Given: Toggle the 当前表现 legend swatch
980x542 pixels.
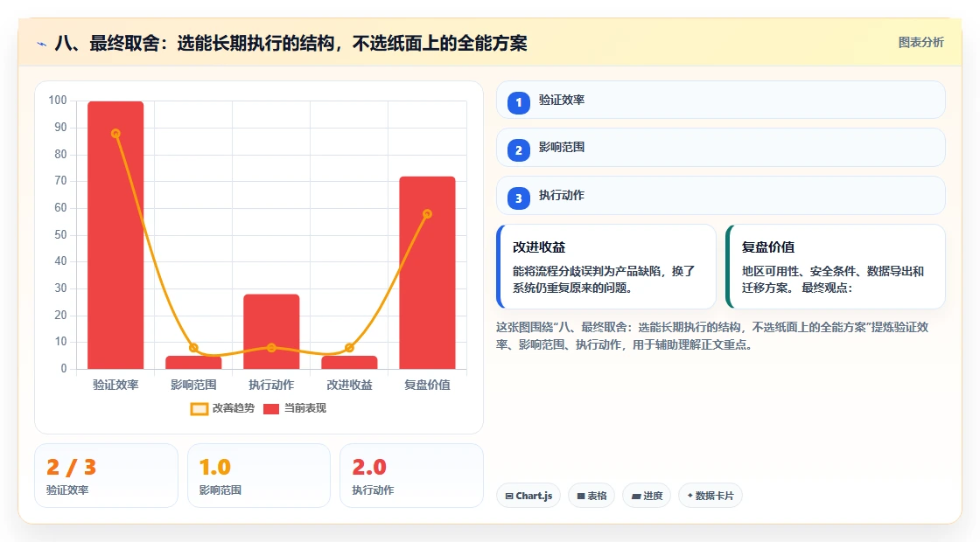Looking at the screenshot, I should (x=271, y=409).
